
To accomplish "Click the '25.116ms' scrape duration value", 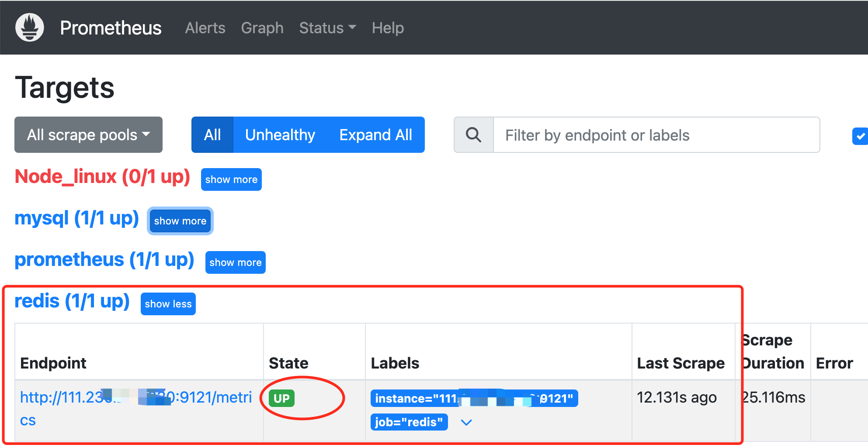I will (x=773, y=397).
